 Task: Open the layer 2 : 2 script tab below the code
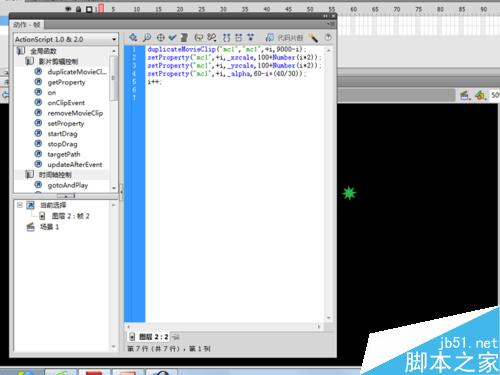(149, 337)
